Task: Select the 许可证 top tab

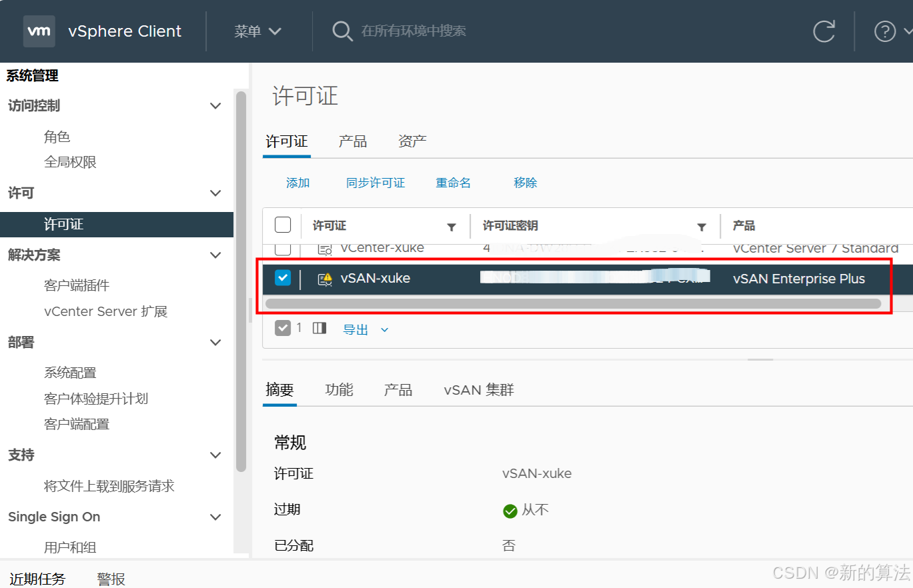Action: click(x=287, y=141)
